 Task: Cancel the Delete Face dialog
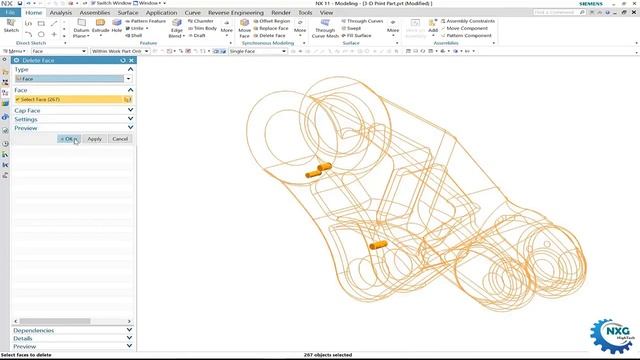(x=120, y=139)
